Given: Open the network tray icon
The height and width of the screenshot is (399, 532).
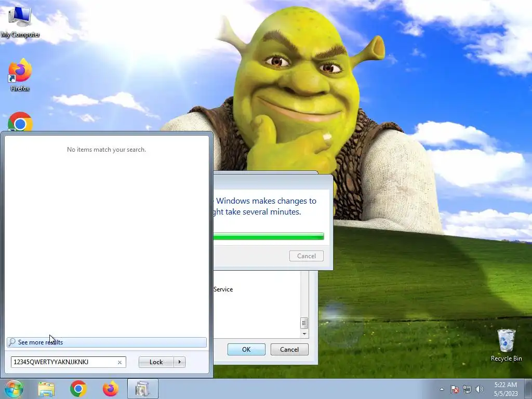Looking at the screenshot, I should 467,389.
